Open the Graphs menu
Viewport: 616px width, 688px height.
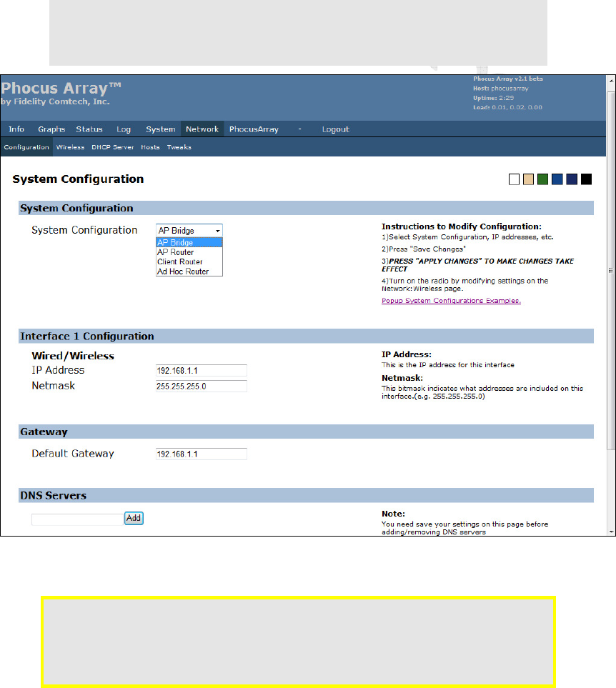(x=51, y=129)
